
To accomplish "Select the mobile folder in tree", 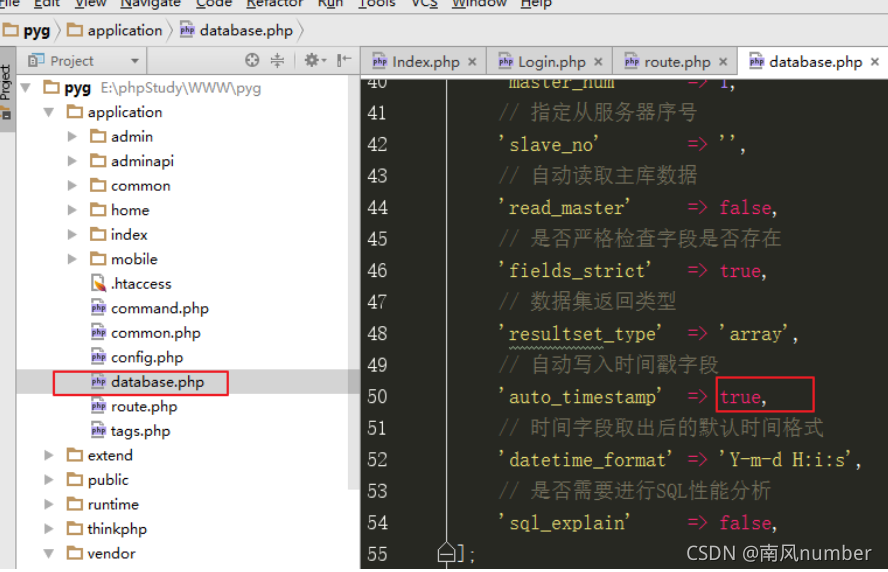I will [x=123, y=259].
